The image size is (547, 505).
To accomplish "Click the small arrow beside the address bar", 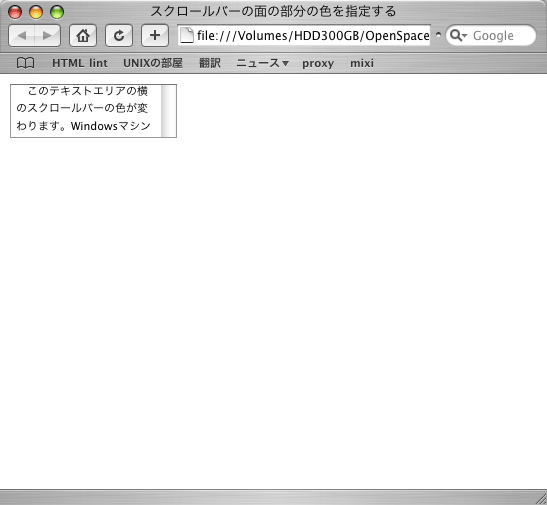I will tap(438, 35).
